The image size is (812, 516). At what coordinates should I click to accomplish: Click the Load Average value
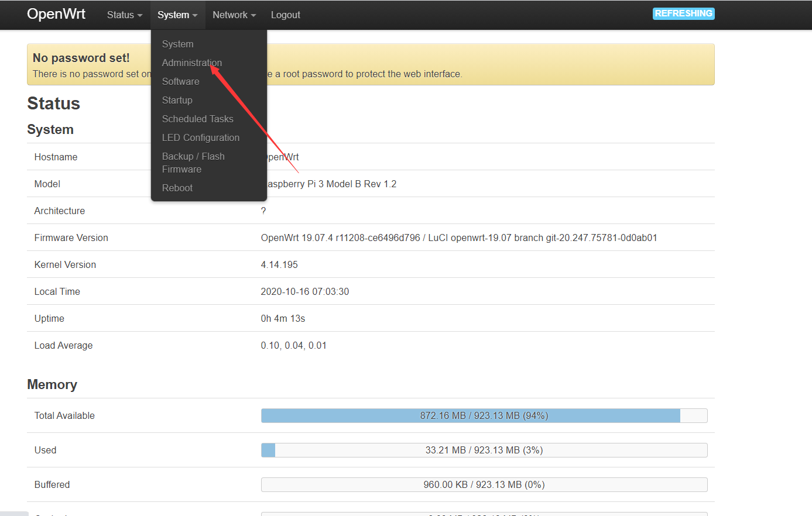tap(294, 345)
